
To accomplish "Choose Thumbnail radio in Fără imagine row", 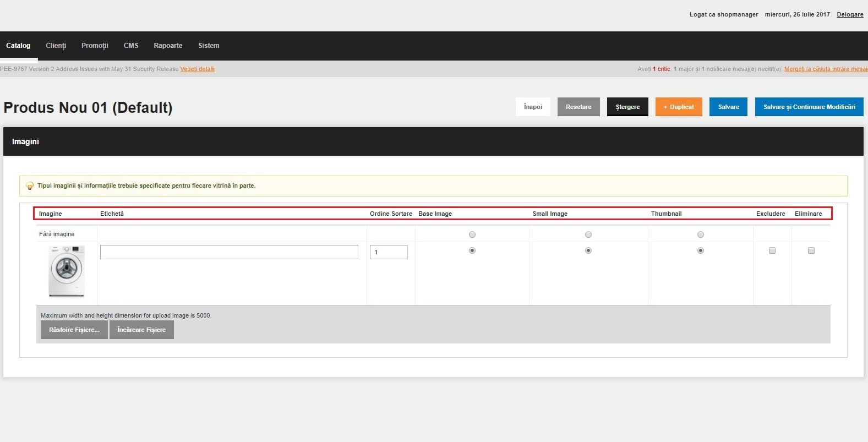I will 701,234.
